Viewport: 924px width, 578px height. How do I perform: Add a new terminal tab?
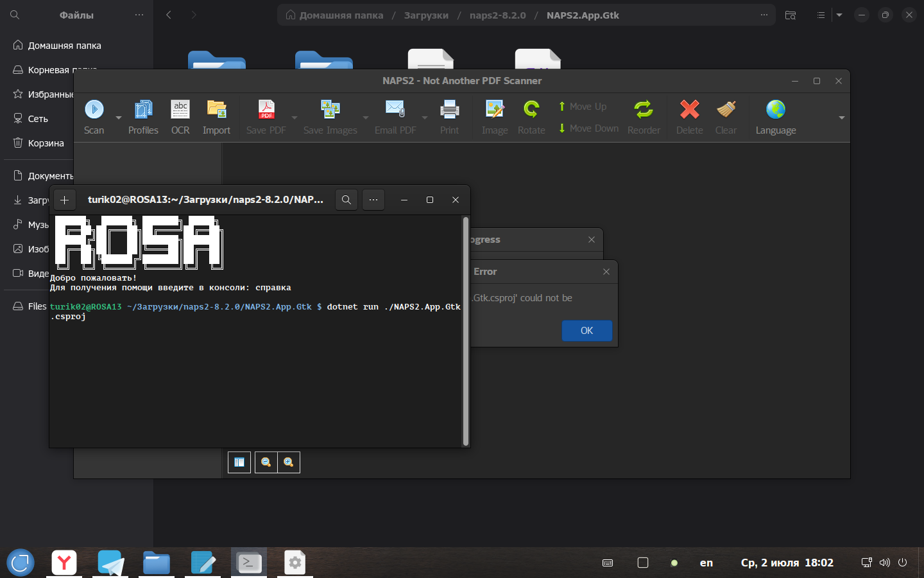[x=64, y=200]
